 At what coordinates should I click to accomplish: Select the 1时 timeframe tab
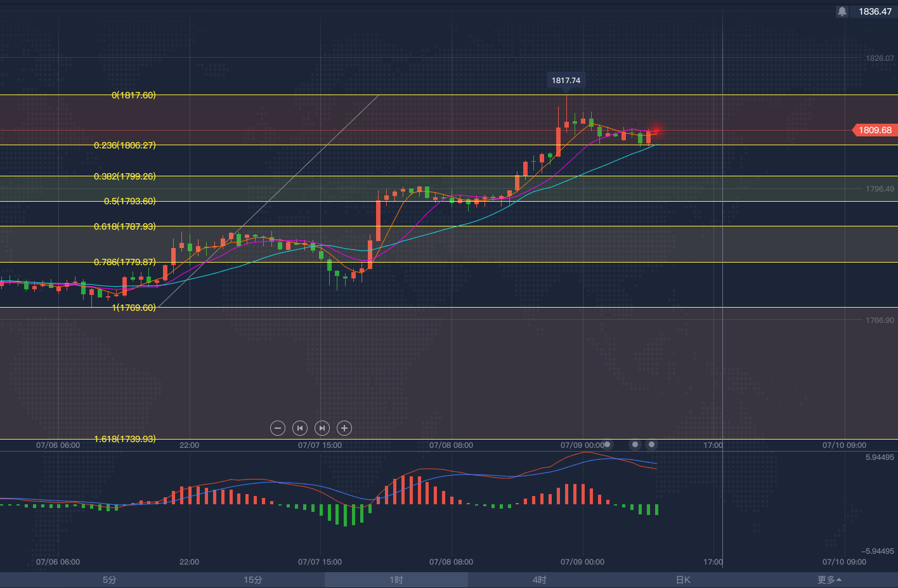coord(396,580)
